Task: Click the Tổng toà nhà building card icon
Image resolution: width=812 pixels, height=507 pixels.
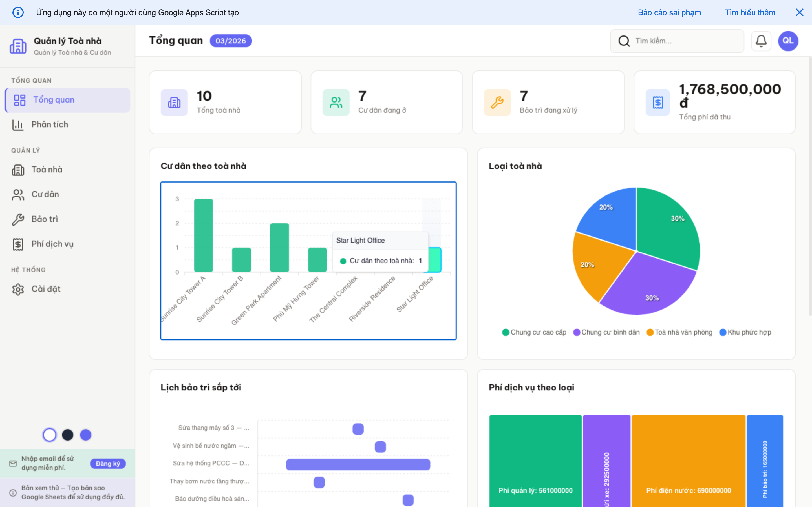Action: click(x=174, y=102)
